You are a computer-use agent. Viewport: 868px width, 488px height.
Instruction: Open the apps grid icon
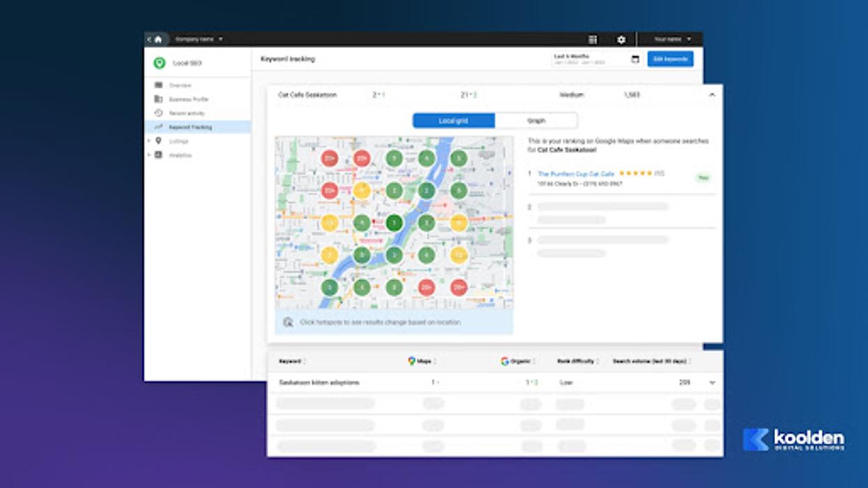(592, 40)
